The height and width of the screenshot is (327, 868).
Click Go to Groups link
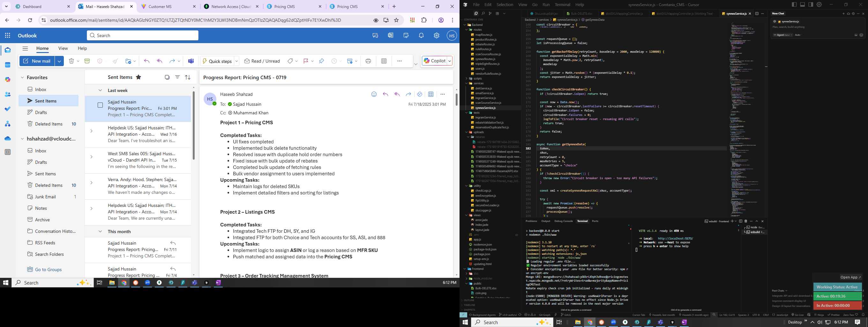coord(48,269)
